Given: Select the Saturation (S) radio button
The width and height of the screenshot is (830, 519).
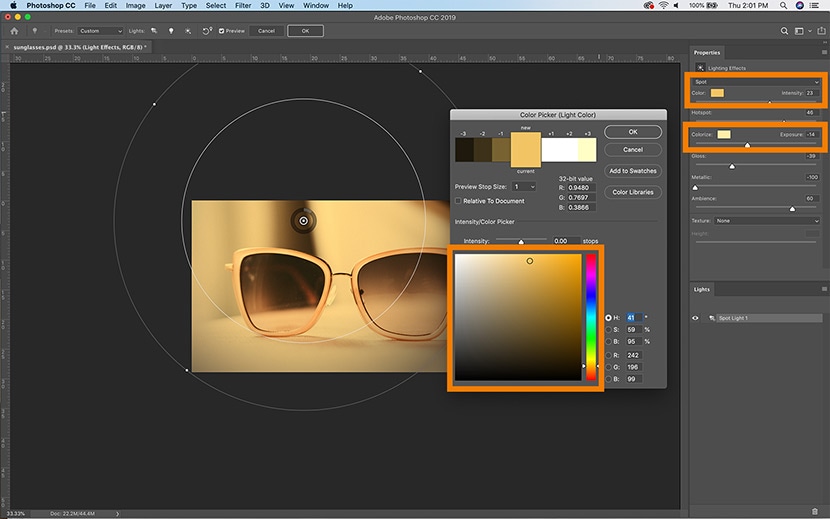Looking at the screenshot, I should [x=609, y=329].
